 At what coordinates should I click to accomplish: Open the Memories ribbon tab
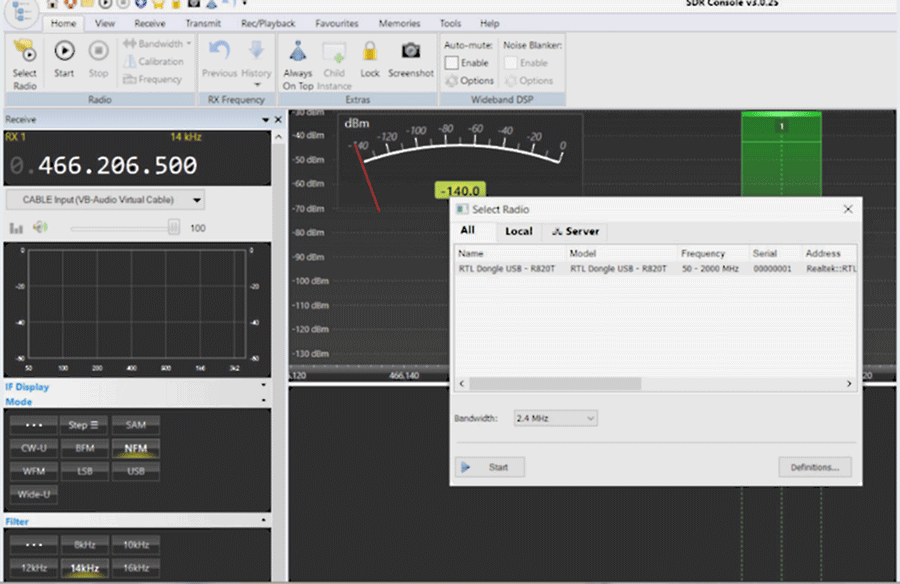coord(399,24)
